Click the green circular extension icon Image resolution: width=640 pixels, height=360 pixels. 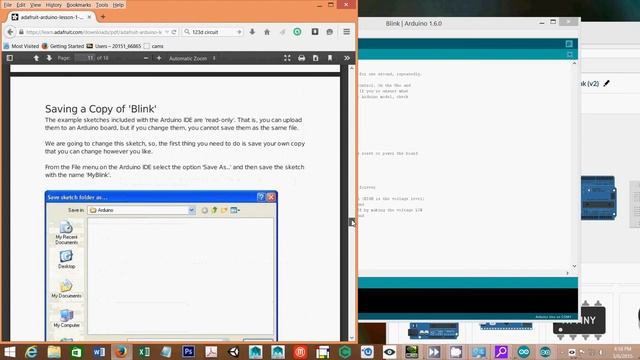click(x=298, y=32)
